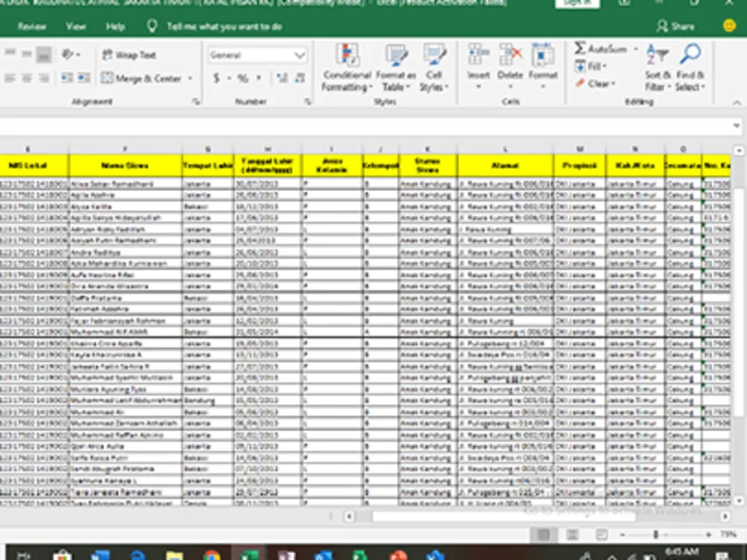Click Decrease Indent icon
Screen dimensions: 747x560
(x=66, y=78)
